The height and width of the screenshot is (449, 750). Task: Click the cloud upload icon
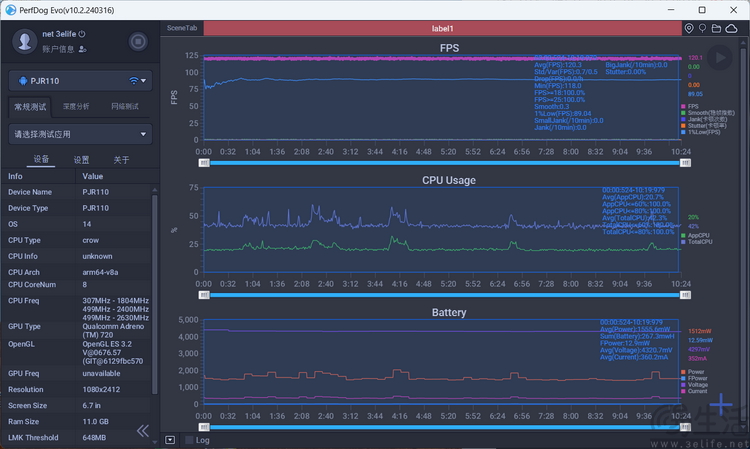(x=732, y=28)
